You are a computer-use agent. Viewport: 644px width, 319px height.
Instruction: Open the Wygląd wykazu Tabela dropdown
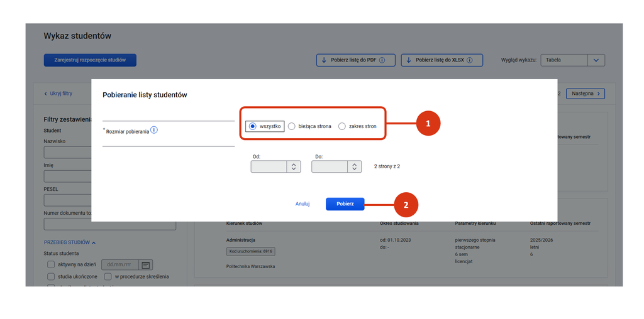point(572,60)
